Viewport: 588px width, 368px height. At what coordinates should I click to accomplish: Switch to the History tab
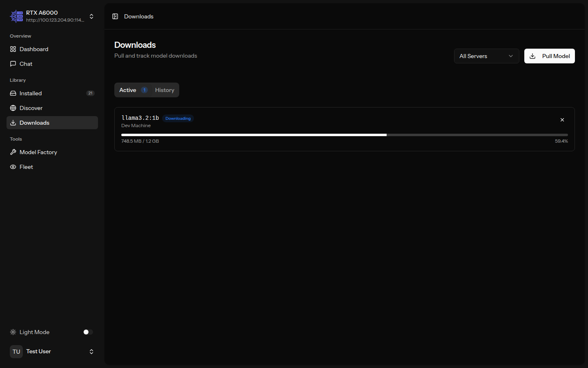point(164,90)
